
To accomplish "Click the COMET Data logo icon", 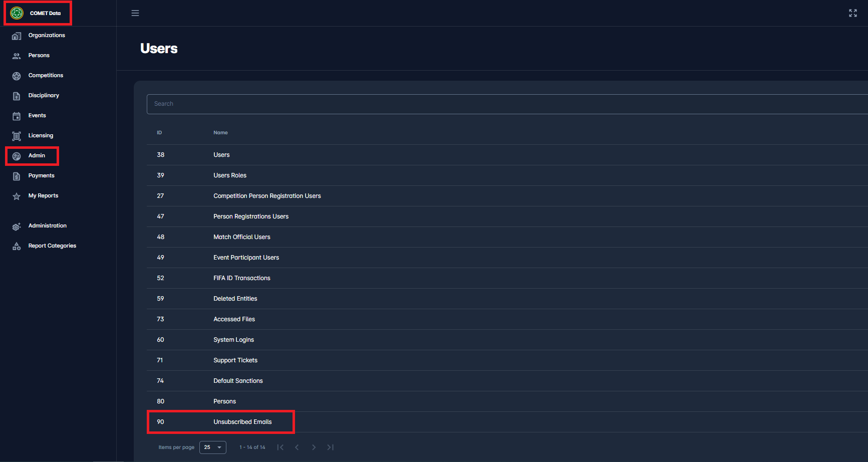I will click(17, 13).
